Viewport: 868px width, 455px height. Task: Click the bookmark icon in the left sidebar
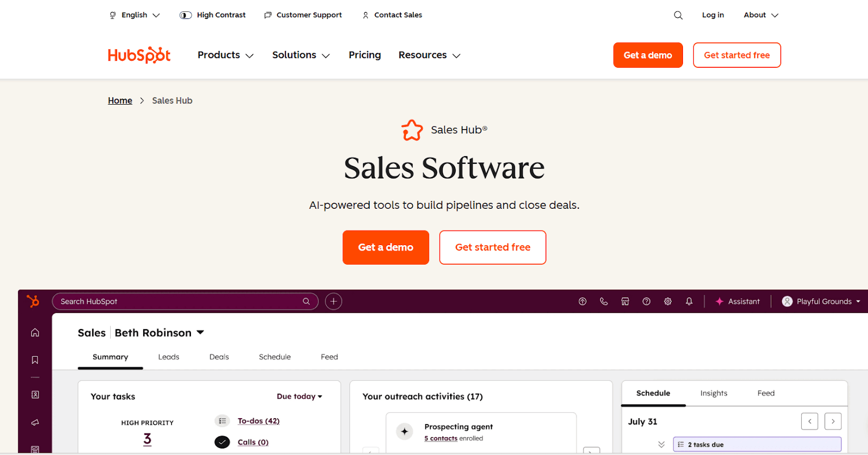(35, 360)
